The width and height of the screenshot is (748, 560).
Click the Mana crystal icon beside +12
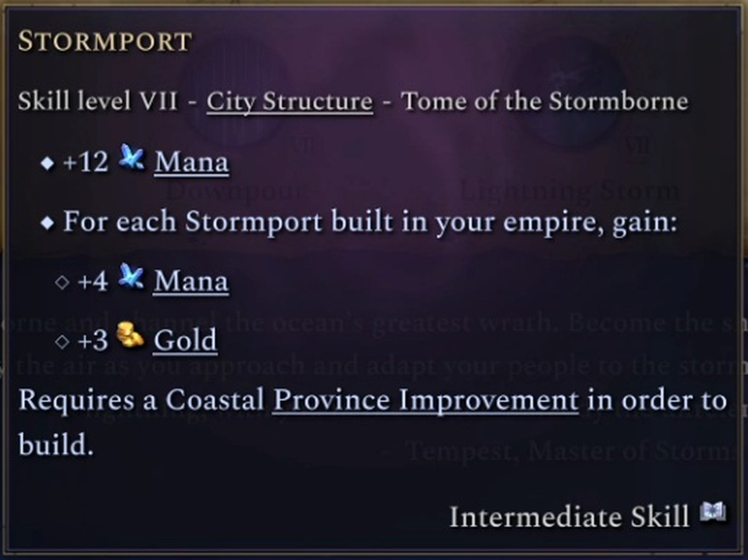click(132, 161)
